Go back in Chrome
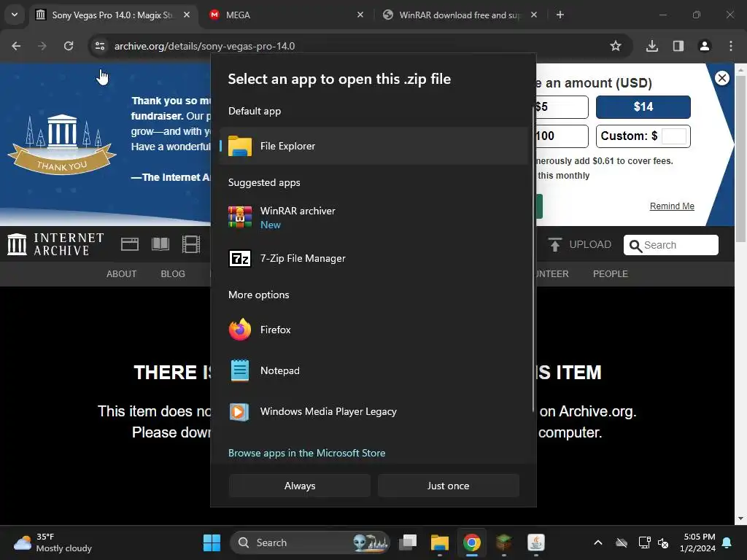747x560 pixels. point(16,46)
